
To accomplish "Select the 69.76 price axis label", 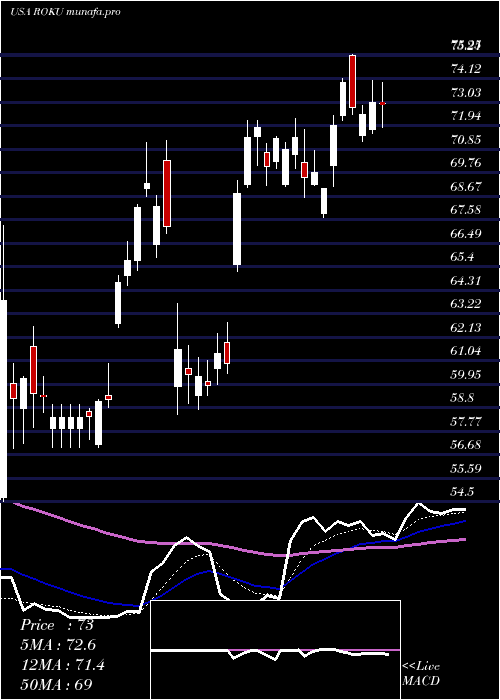I will [x=466, y=163].
